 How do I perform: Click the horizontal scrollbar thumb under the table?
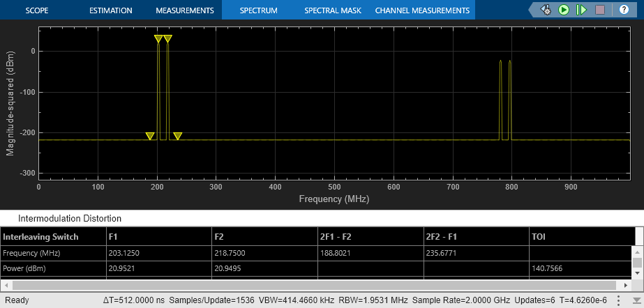[314, 285]
